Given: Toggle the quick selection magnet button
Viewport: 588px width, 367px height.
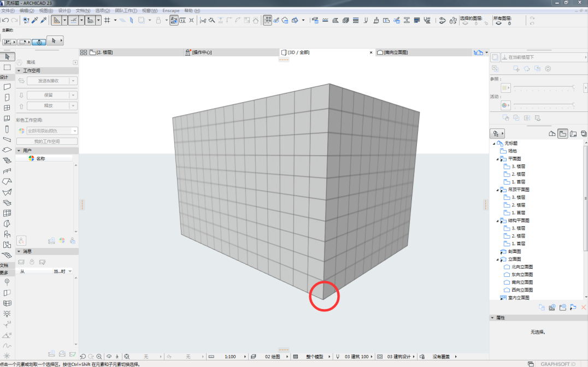Looking at the screenshot, I should [x=39, y=42].
